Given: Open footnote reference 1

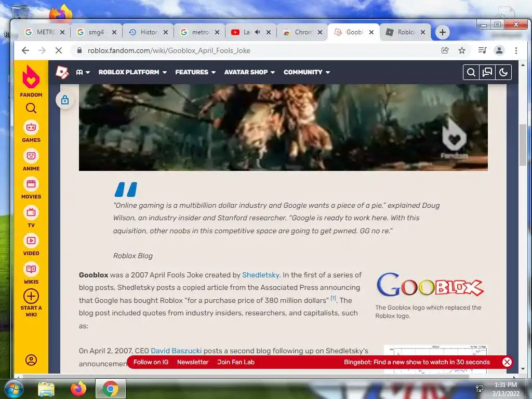Looking at the screenshot, I should tap(333, 298).
